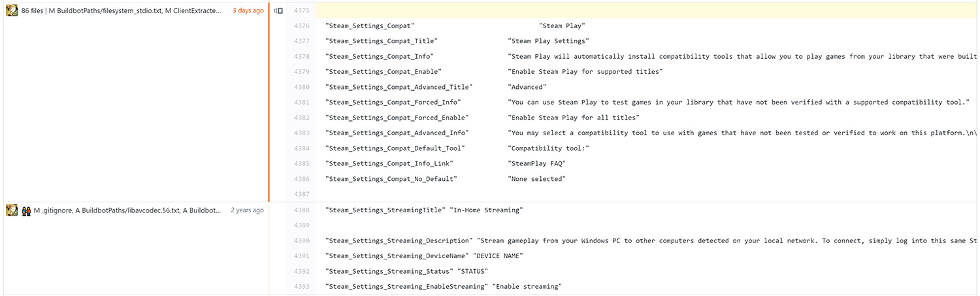Viewport: 980px width, 296px height.
Task: Click first author avatar on the .gitignore commit
Action: tap(12, 210)
